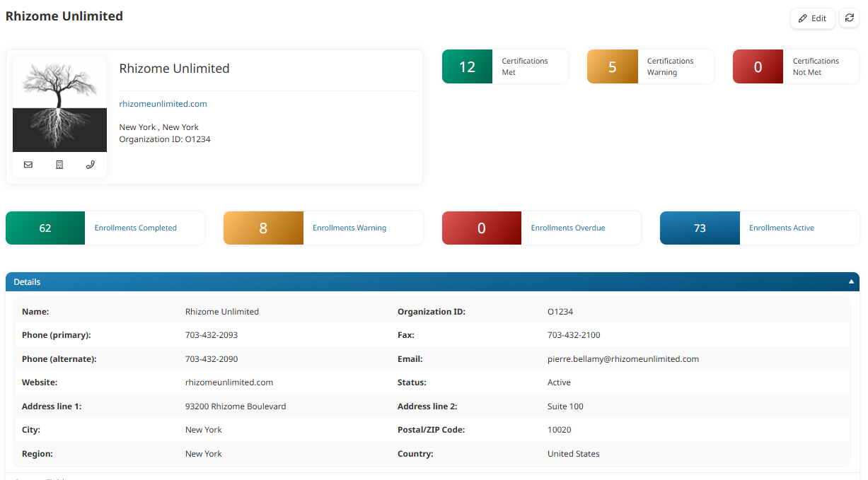Screen dimensions: 868x480
Task: Click the Postal/ZIP Code value 10020
Action: tap(560, 430)
